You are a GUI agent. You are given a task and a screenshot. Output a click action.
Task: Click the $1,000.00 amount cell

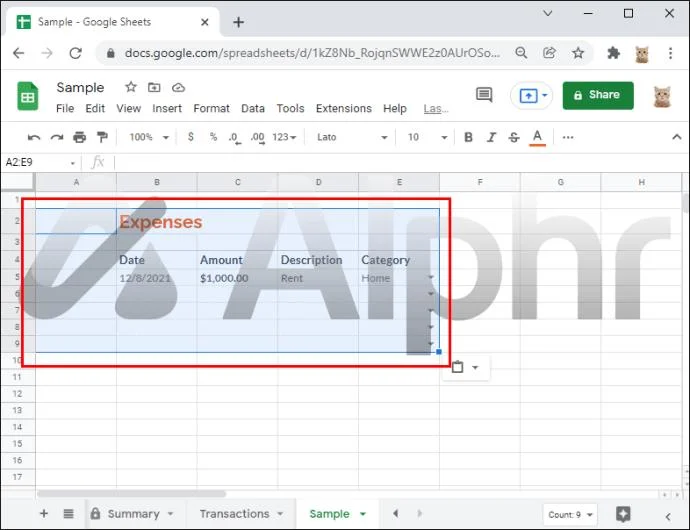[237, 278]
